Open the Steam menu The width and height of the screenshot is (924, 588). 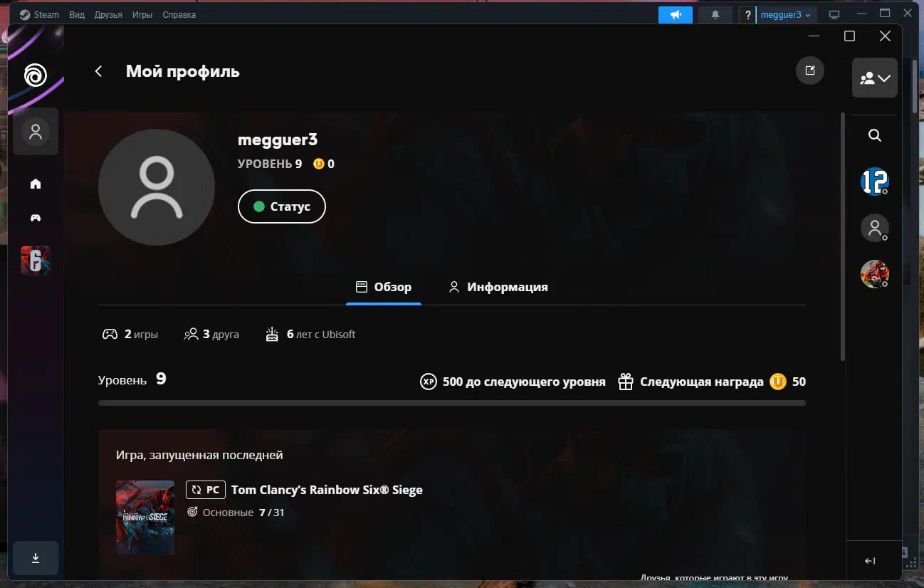tap(40, 14)
